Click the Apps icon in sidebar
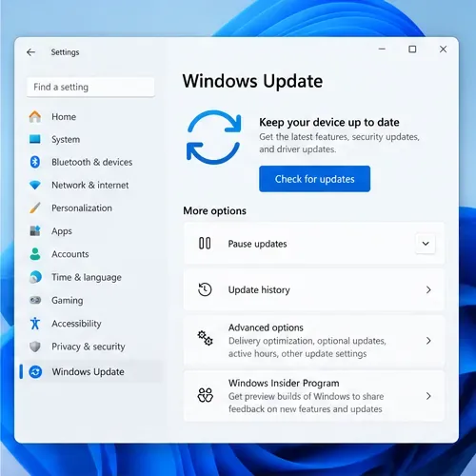 [35, 230]
